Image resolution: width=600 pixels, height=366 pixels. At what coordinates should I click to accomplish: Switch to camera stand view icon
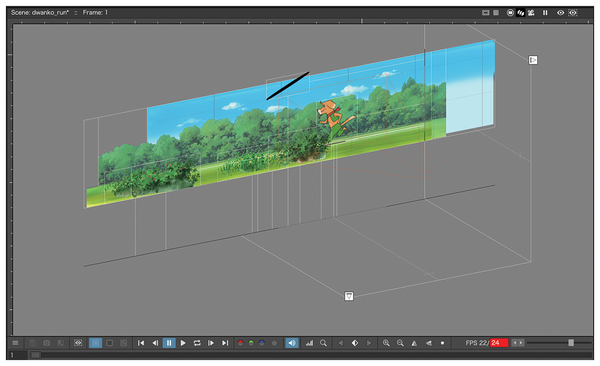click(x=510, y=13)
